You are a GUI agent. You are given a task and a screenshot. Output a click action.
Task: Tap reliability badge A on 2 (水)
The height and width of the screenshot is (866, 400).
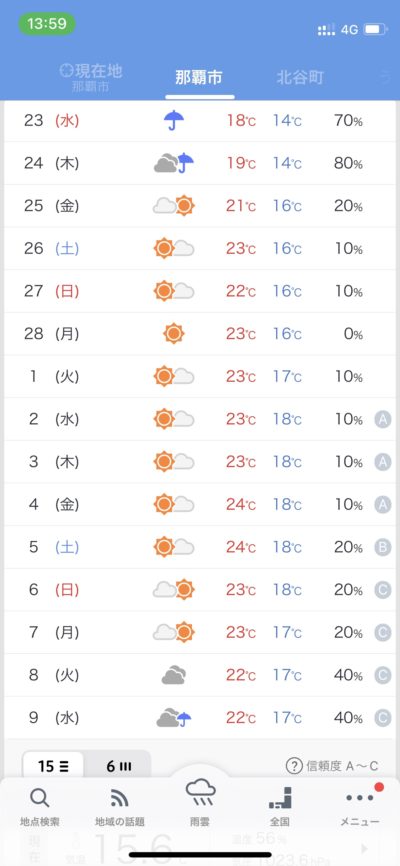coord(382,419)
